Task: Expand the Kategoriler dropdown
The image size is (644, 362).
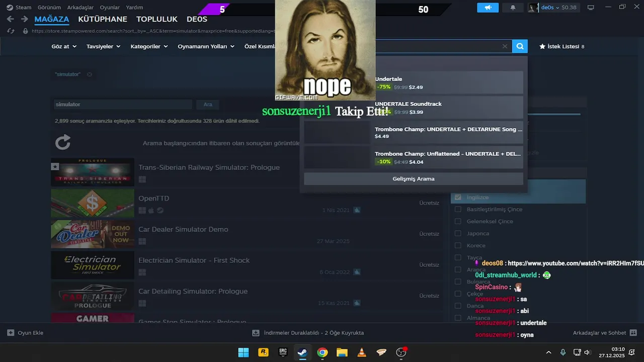Action: click(149, 46)
